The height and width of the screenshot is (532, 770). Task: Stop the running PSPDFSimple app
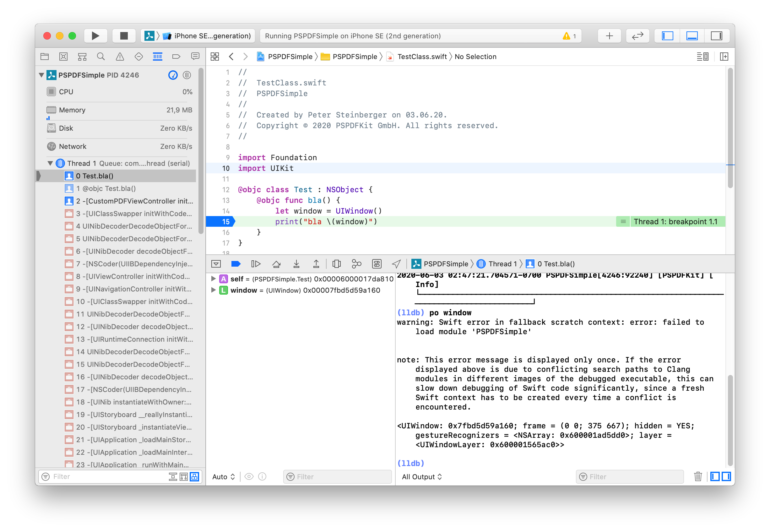(x=124, y=36)
